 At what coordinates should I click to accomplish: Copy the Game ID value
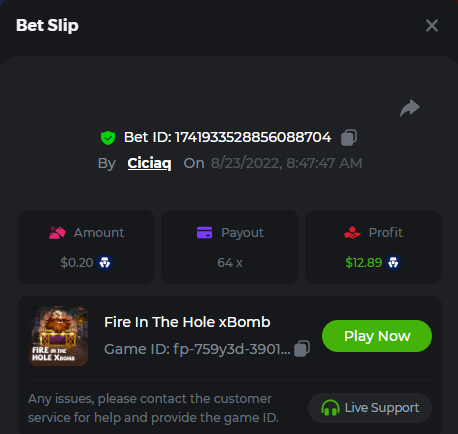click(x=302, y=349)
